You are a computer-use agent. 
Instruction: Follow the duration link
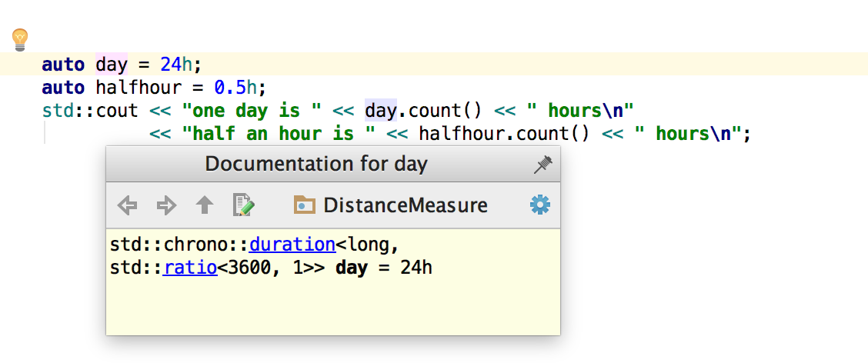pos(292,244)
